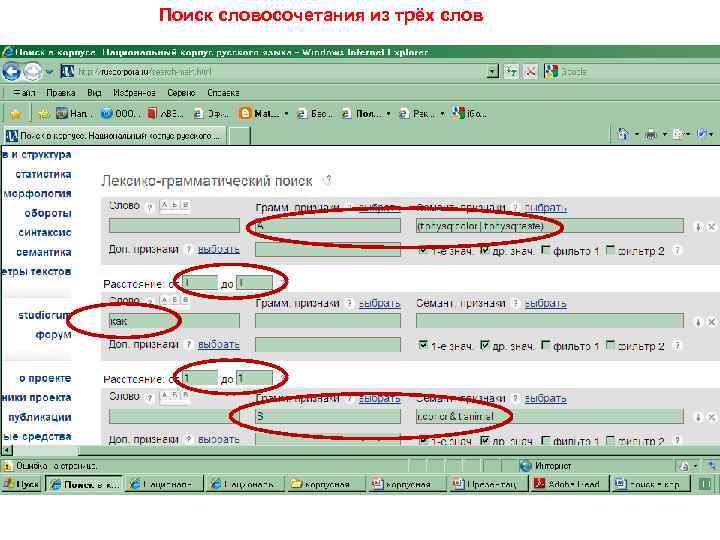Remove the third word block with its X icon
This screenshot has height=540, width=720.
(x=711, y=417)
